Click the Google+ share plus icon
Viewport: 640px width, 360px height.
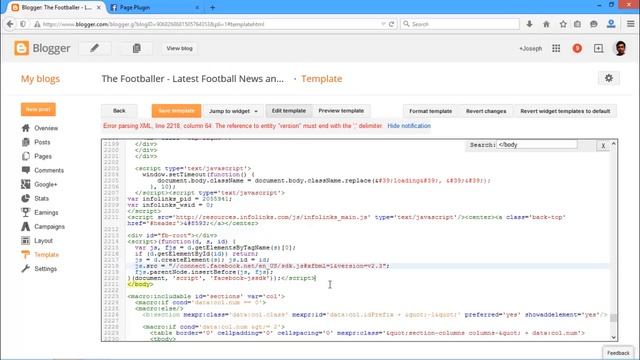click(598, 49)
